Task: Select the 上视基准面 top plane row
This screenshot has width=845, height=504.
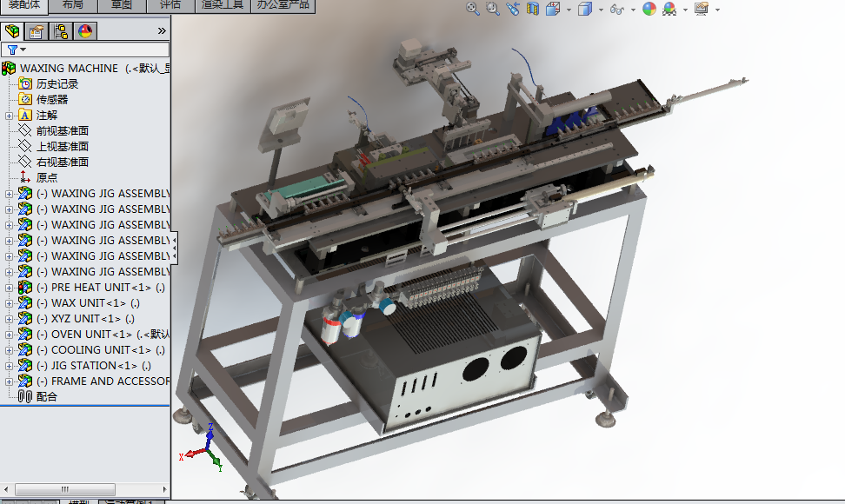Action: 63,146
